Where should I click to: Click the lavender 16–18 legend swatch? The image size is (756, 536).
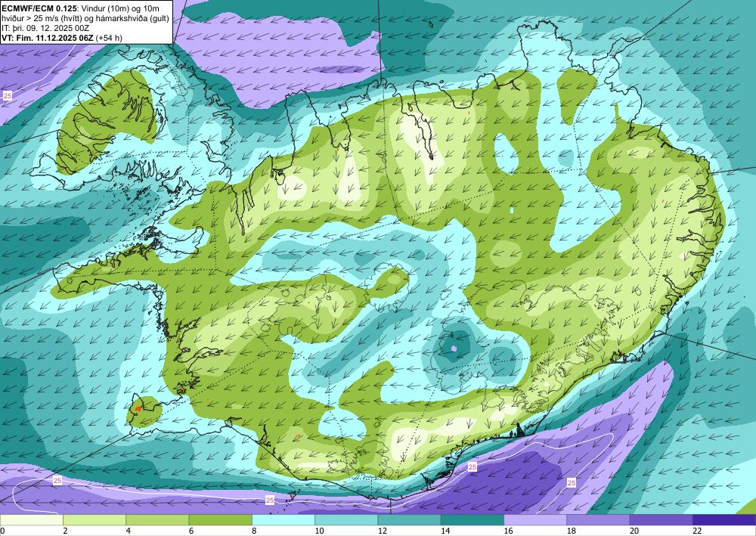point(535,520)
